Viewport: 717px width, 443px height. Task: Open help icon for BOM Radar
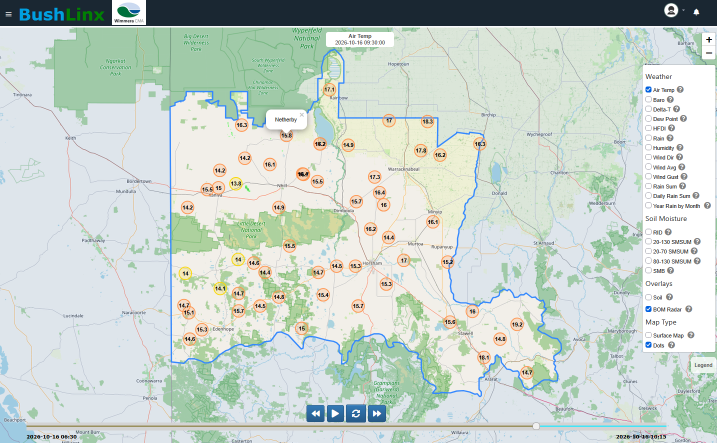coord(689,309)
